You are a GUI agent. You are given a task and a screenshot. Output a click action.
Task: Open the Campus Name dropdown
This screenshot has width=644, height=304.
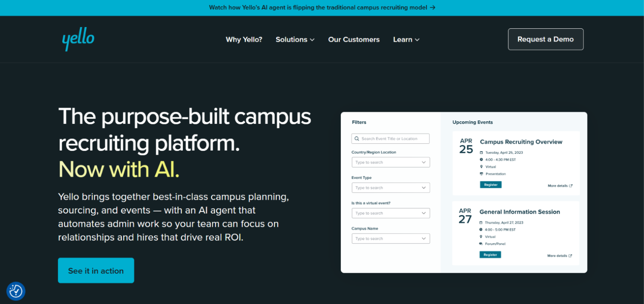(x=391, y=238)
